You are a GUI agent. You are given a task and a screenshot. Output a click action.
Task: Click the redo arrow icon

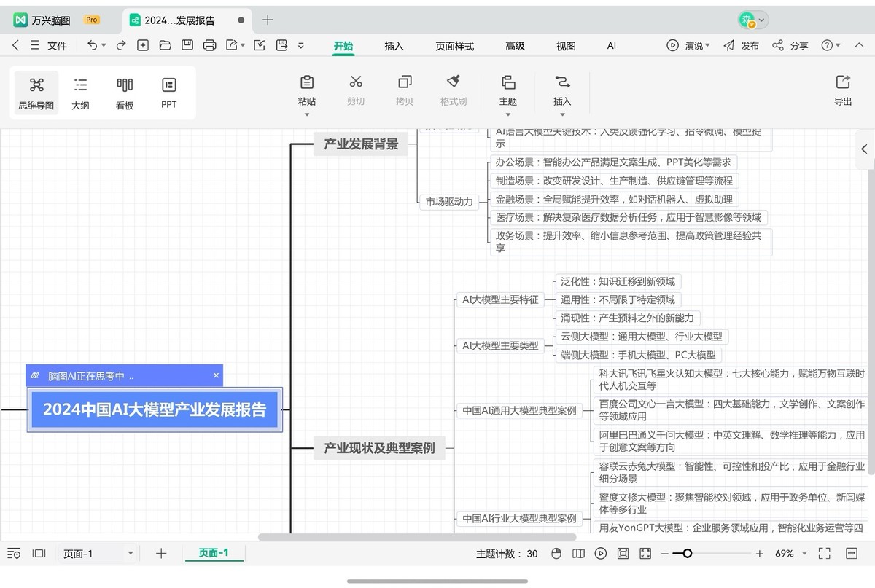click(x=121, y=45)
